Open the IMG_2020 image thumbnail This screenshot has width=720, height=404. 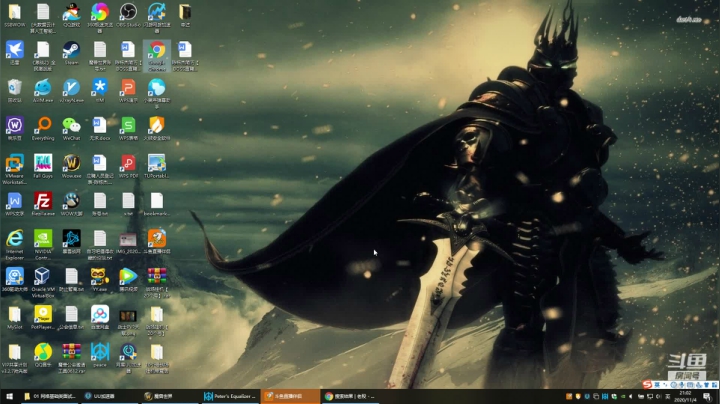coord(128,242)
